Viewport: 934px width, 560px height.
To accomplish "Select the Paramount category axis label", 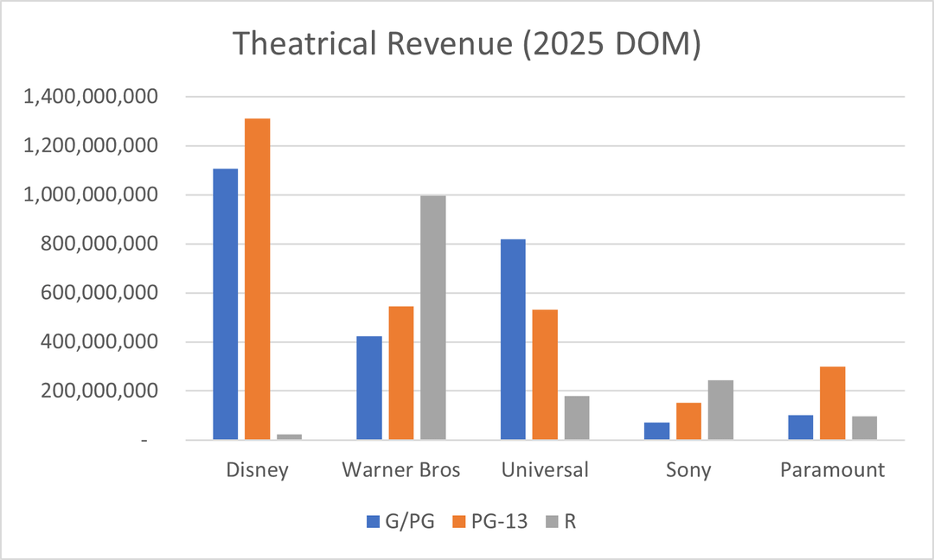I will point(832,470).
